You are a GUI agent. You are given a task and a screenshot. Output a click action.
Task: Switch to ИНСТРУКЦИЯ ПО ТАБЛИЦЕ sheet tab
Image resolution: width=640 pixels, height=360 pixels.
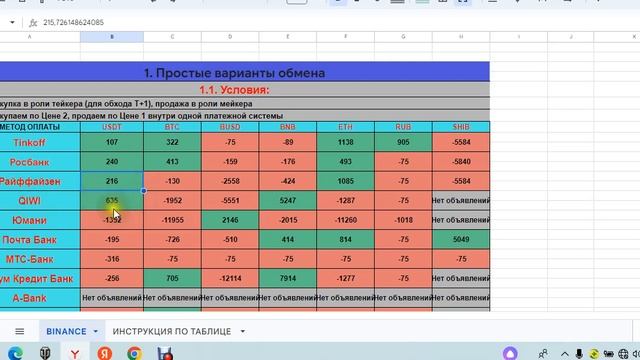172,331
